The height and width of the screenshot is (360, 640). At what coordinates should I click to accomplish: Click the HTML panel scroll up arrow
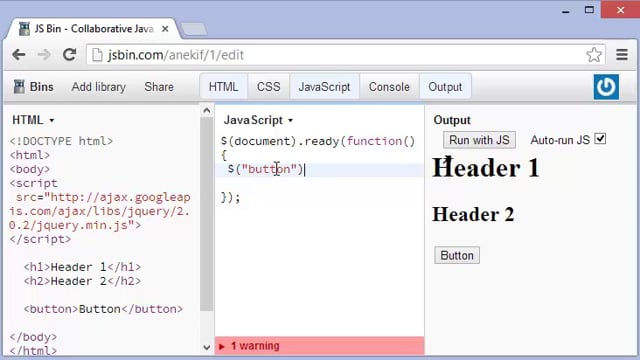coord(207,111)
